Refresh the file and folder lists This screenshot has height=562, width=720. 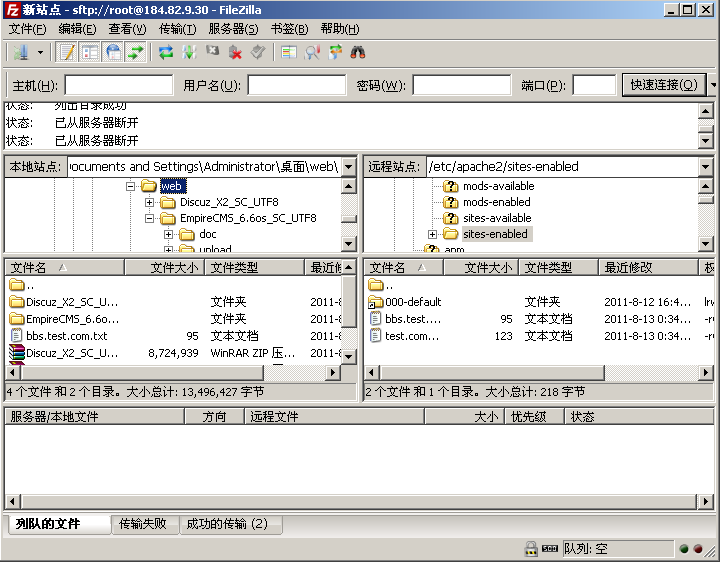[166, 52]
